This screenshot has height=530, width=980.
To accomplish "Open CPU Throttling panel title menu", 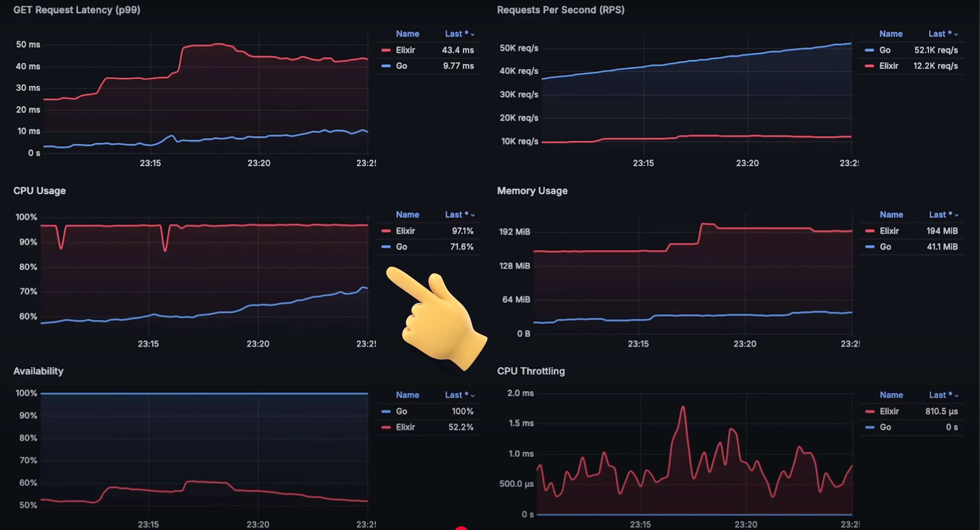I will 531,371.
